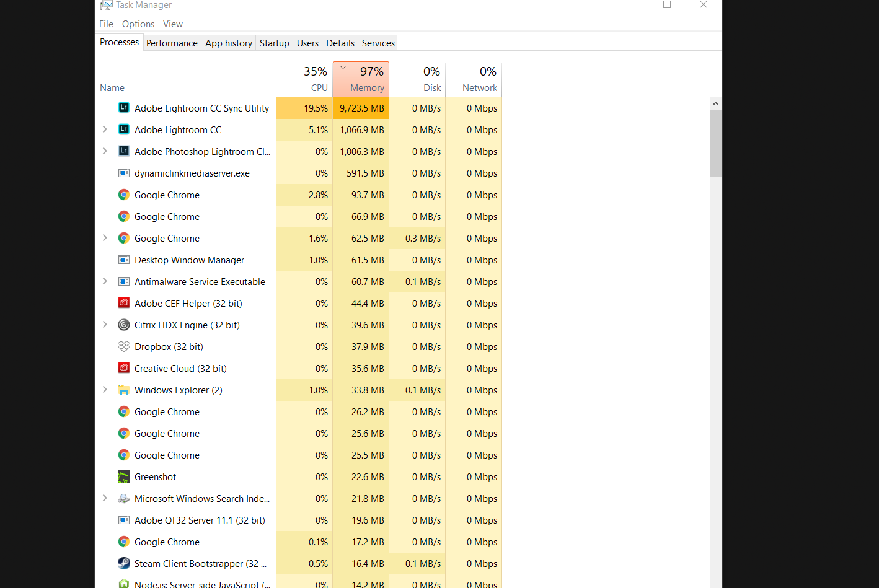This screenshot has height=588, width=879.
Task: Sort by the Disk column header
Action: 417,80
